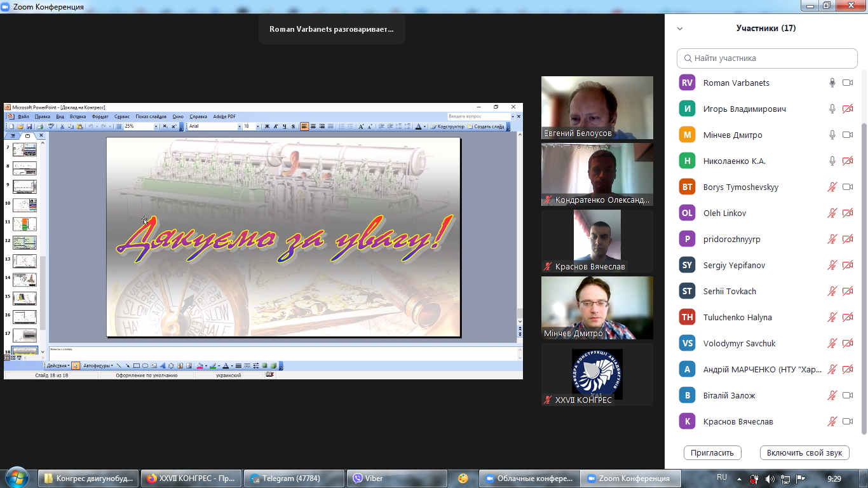The width and height of the screenshot is (868, 488).
Task: Click muted mic icon for Oleh Linkov
Action: click(x=832, y=213)
